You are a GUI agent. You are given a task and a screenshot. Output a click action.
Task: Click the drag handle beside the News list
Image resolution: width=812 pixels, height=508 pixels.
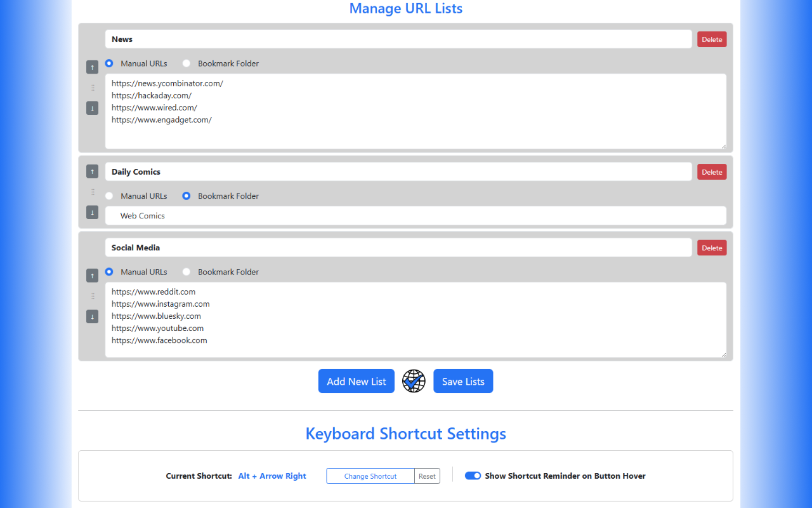click(92, 87)
